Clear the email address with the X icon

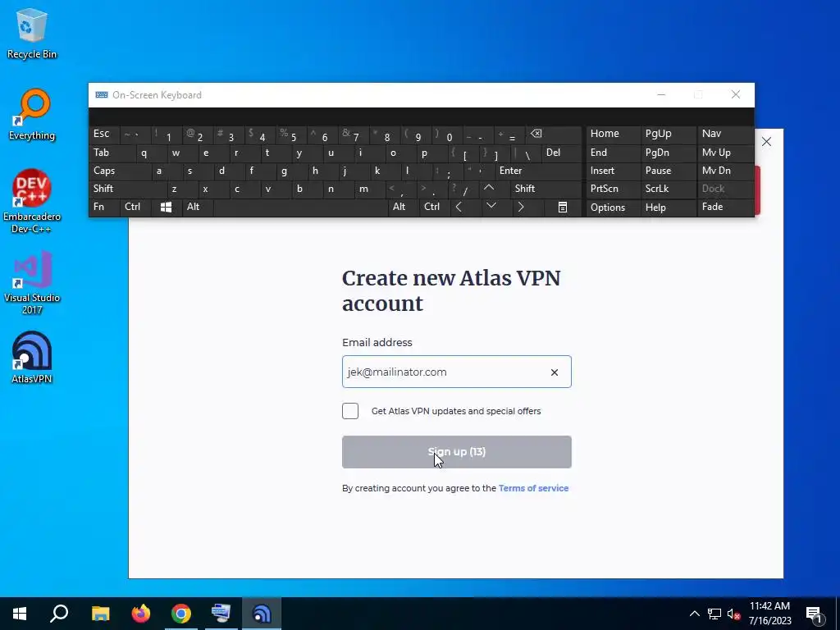pyautogui.click(x=555, y=372)
